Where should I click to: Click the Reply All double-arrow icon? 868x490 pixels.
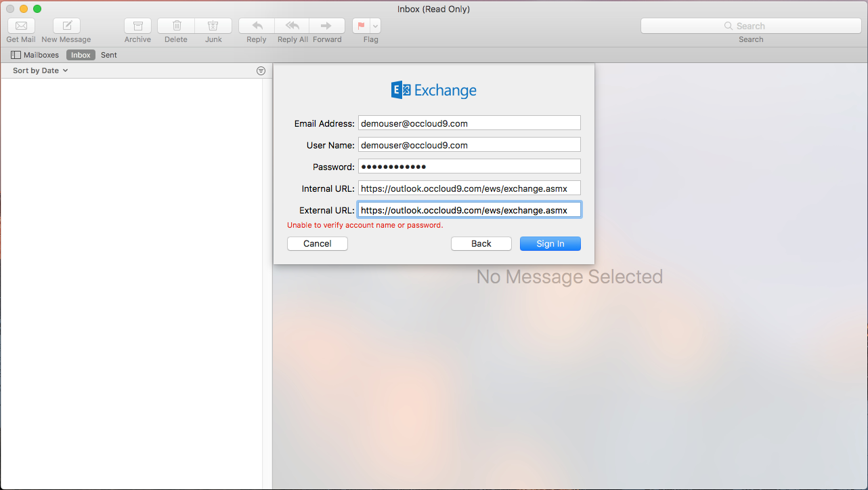coord(292,26)
